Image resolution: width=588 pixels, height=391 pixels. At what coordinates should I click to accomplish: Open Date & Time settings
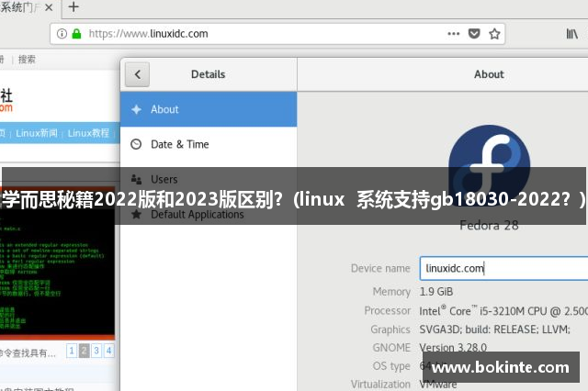[x=209, y=144]
